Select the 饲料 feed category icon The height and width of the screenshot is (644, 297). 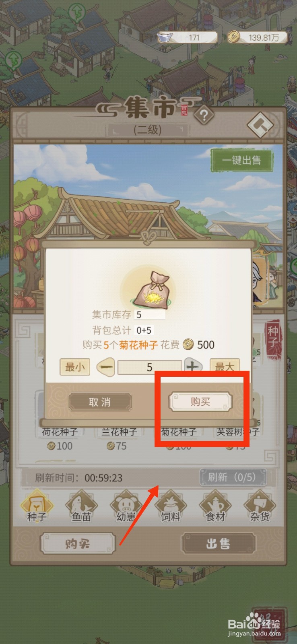coord(171,506)
